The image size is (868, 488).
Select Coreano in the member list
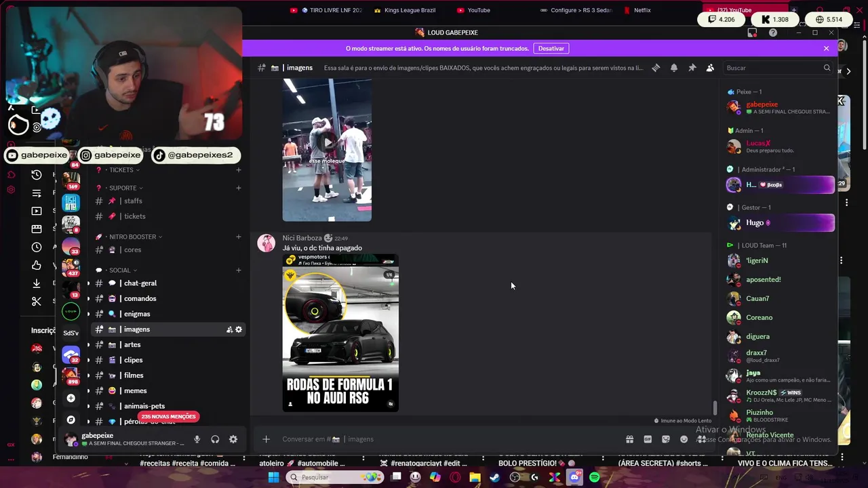pyautogui.click(x=780, y=318)
